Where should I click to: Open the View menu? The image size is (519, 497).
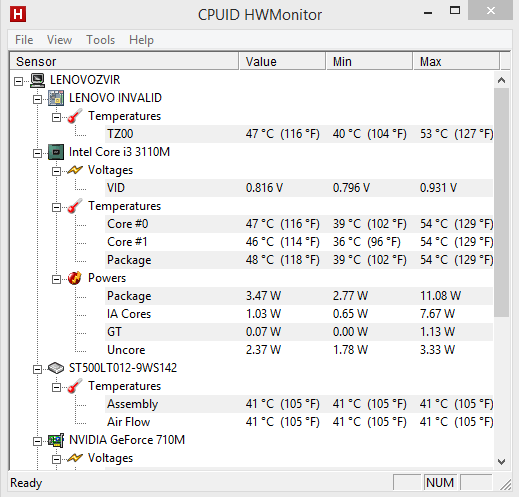click(59, 40)
